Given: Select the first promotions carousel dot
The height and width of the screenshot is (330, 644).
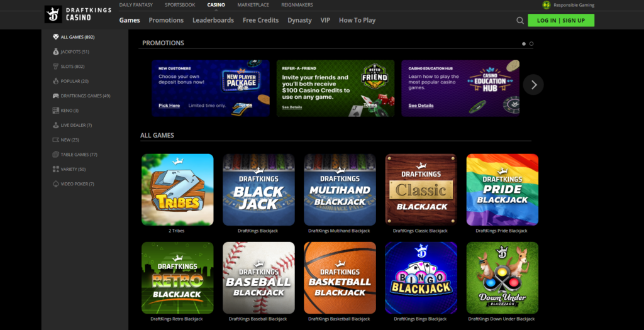Looking at the screenshot, I should [524, 43].
